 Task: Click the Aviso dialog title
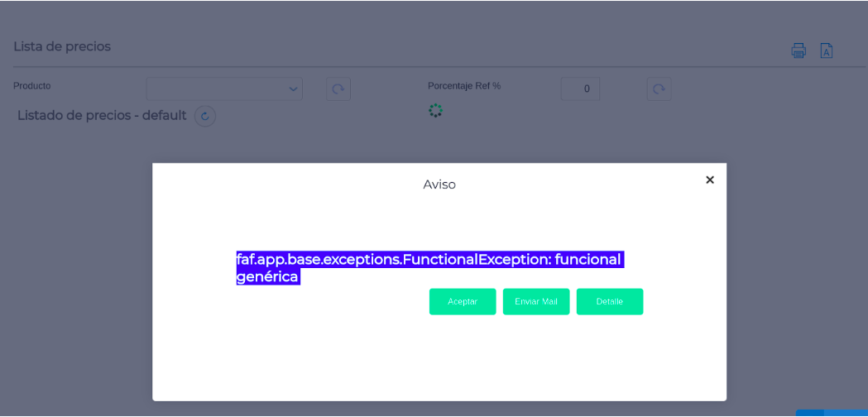tap(439, 185)
